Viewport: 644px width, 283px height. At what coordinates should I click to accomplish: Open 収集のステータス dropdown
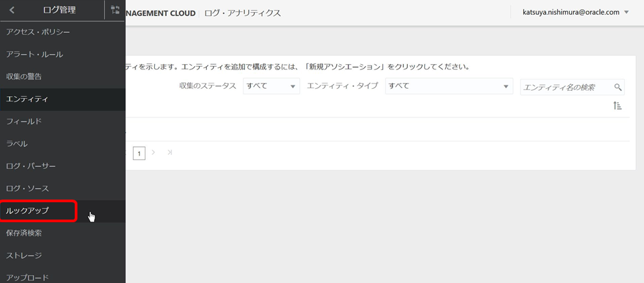pos(271,86)
